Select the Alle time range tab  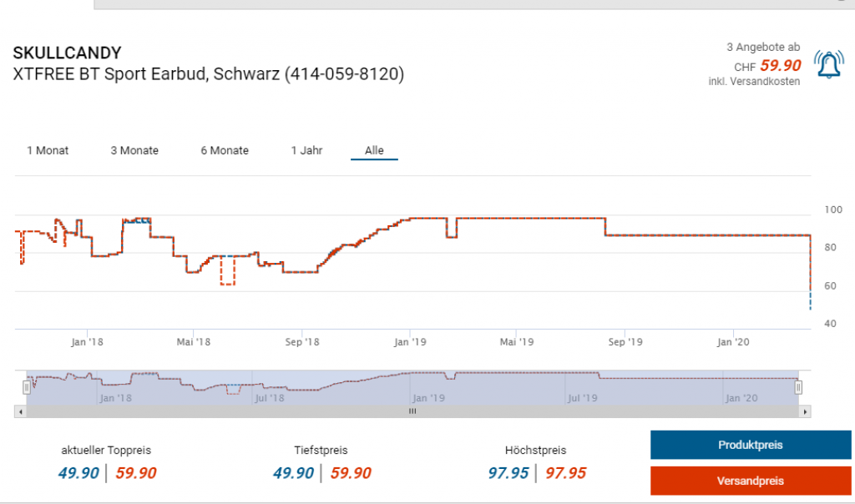374,151
